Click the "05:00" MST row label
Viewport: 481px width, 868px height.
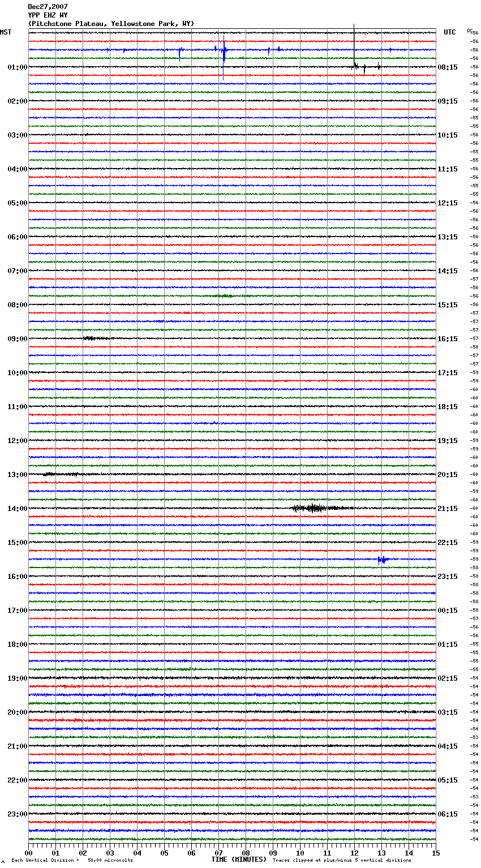(18, 203)
